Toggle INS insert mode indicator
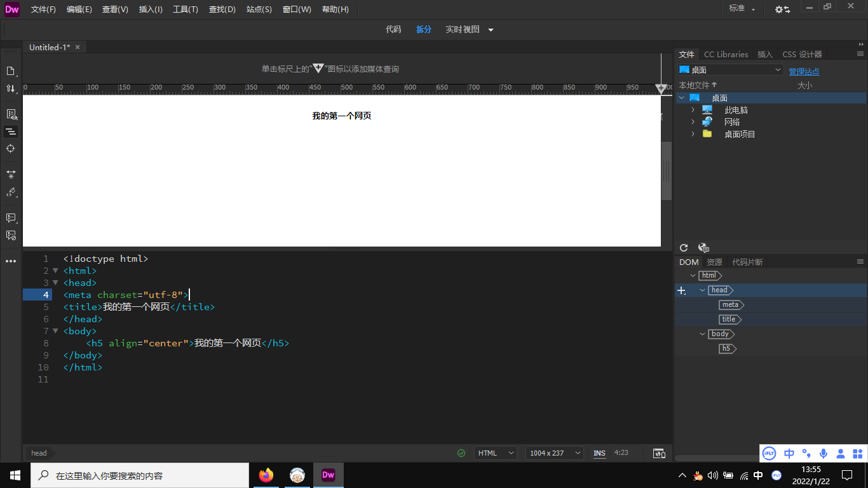Screen dimensions: 868x488 tap(599, 453)
